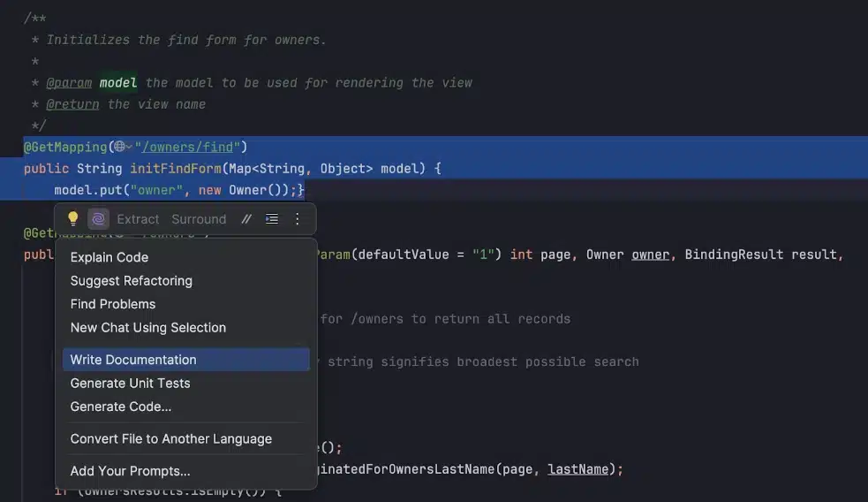The image size is (868, 502).
Task: Click the underlined owner parameter
Action: 651,255
